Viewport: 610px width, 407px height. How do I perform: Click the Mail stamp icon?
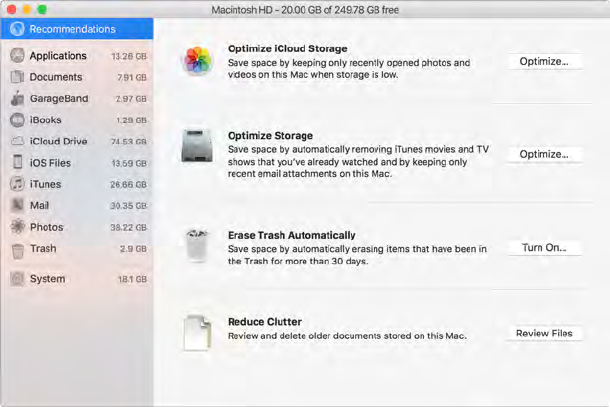tap(18, 205)
